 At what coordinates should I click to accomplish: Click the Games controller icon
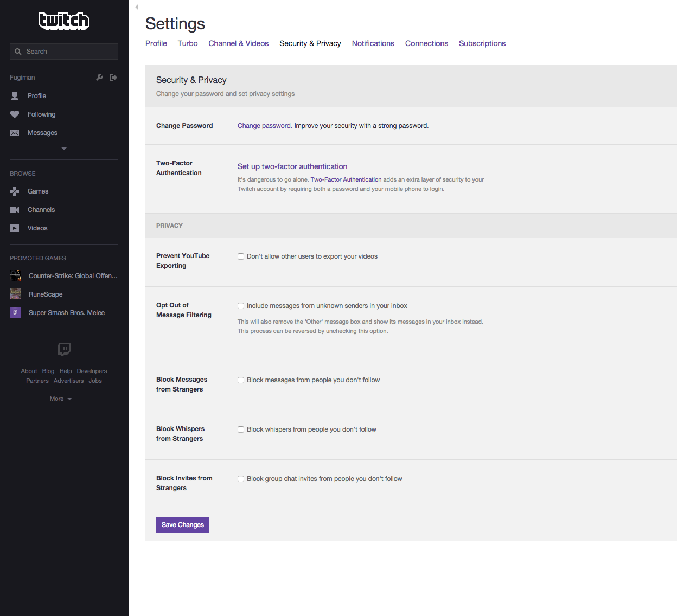(x=15, y=191)
